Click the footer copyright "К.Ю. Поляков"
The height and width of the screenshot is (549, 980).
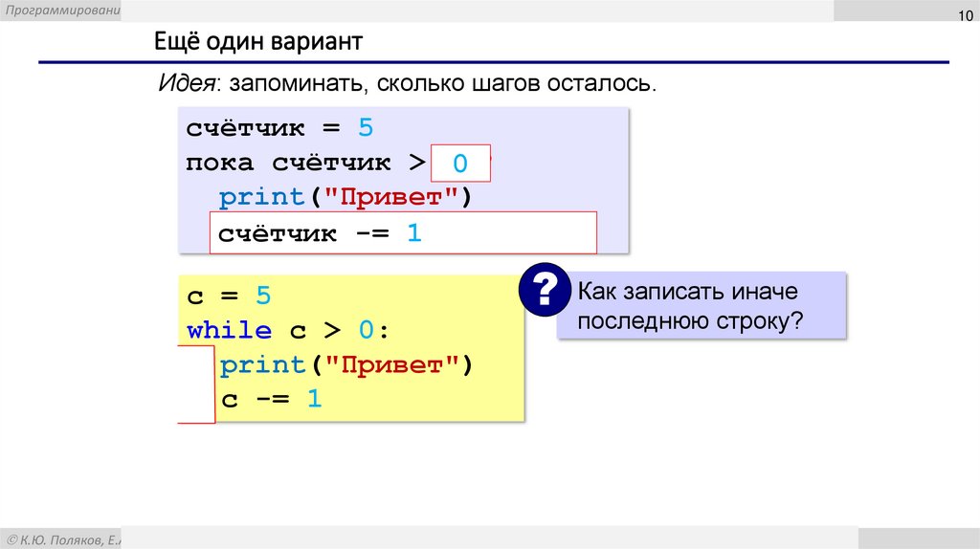[x=63, y=539]
